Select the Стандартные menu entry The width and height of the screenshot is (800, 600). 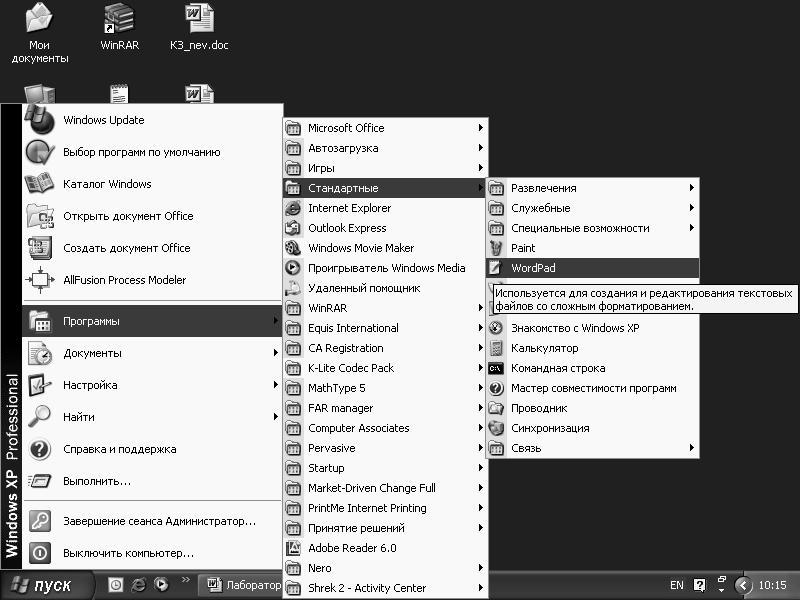pos(384,188)
